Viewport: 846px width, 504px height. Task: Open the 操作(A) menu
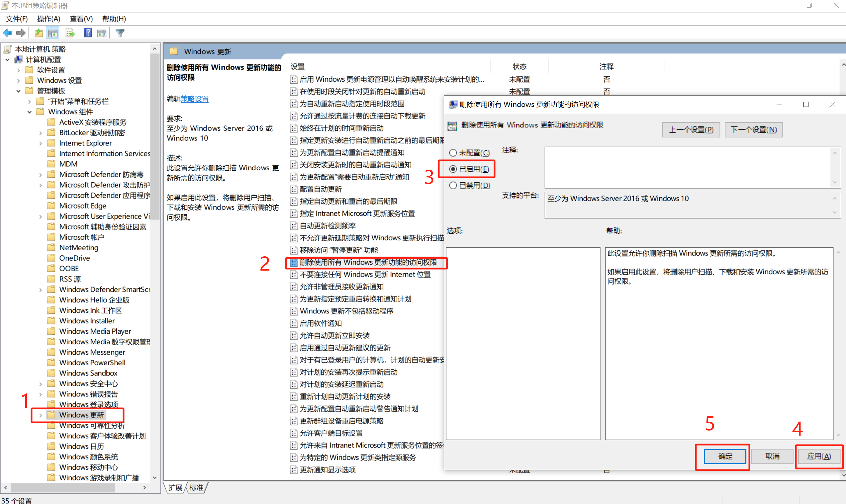coord(48,19)
